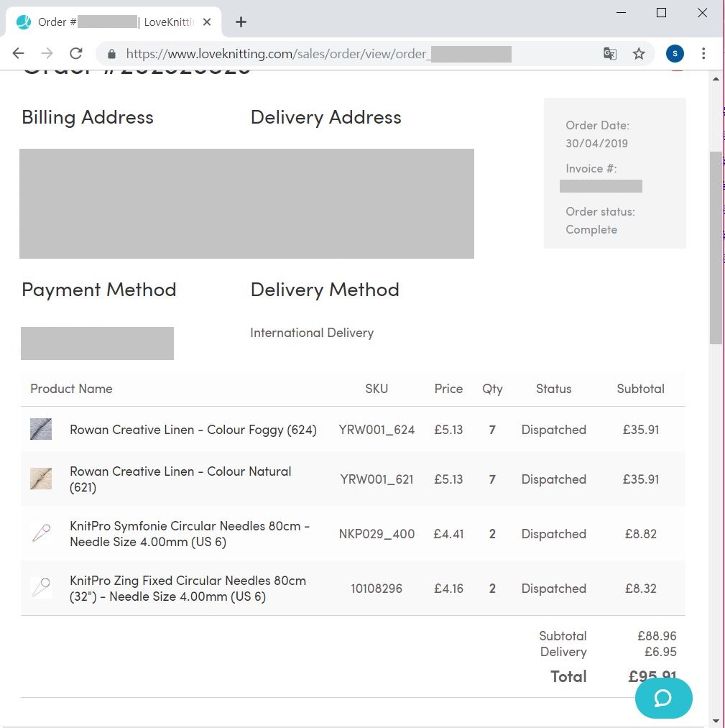This screenshot has width=725, height=728.
Task: Click the Price column header
Action: coord(448,389)
